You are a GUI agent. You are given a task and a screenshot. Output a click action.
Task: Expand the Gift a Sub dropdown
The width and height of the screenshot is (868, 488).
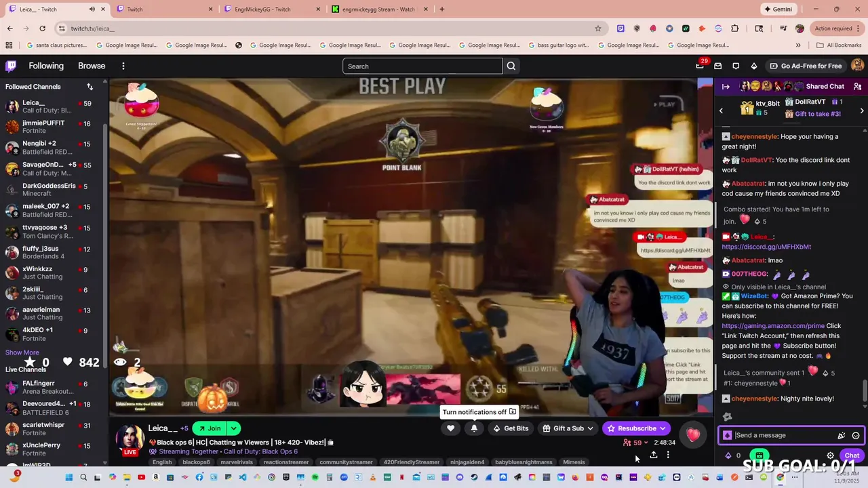[x=590, y=428]
